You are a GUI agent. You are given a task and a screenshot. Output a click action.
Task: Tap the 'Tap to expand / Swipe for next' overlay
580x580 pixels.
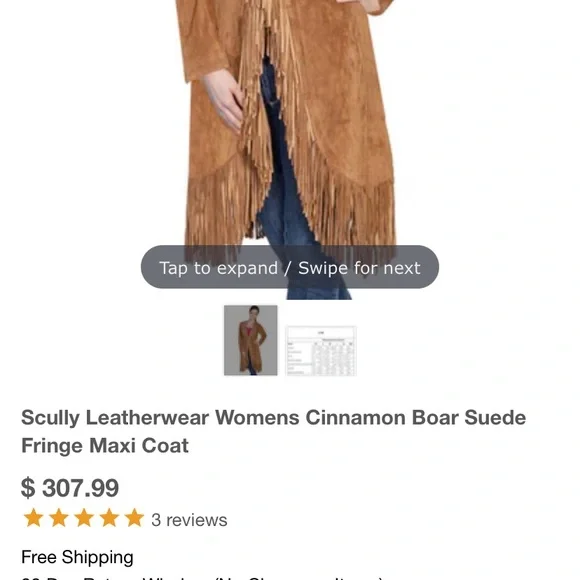tap(290, 267)
